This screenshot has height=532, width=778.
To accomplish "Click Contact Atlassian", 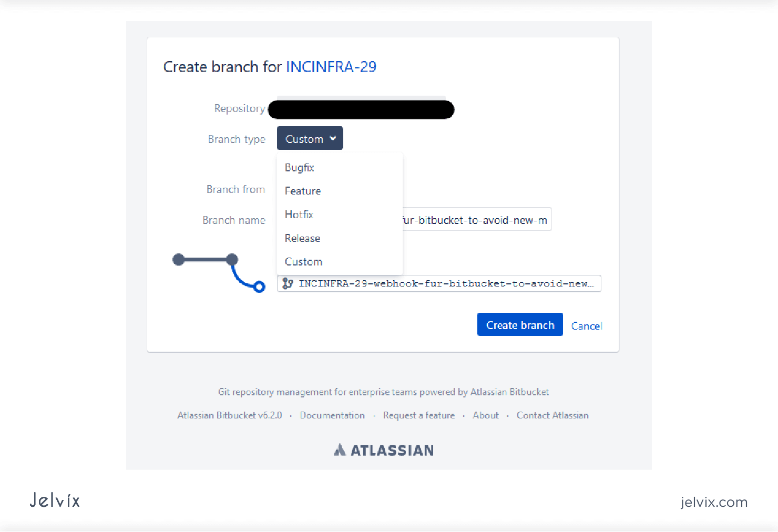I will coord(552,415).
